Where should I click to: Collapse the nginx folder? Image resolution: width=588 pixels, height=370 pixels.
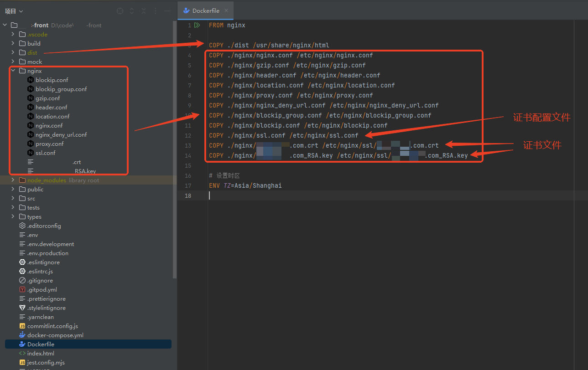coord(13,71)
